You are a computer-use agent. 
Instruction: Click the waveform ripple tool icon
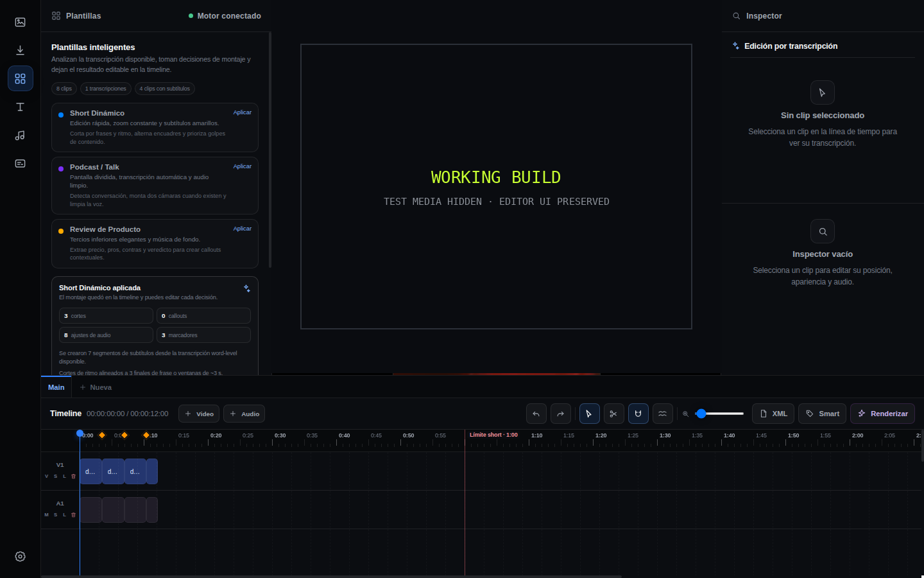pyautogui.click(x=663, y=414)
